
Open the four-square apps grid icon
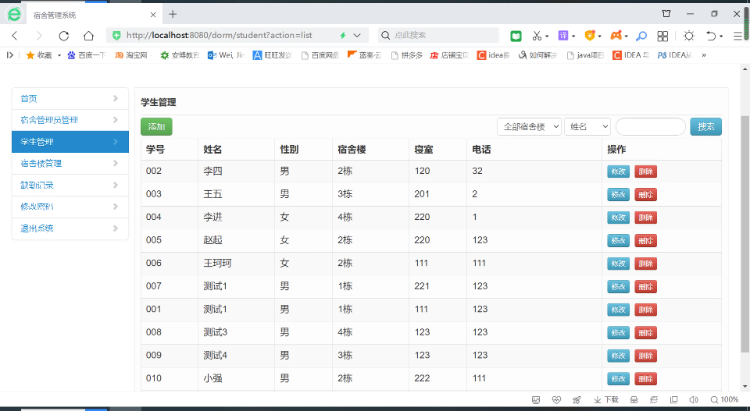click(663, 36)
